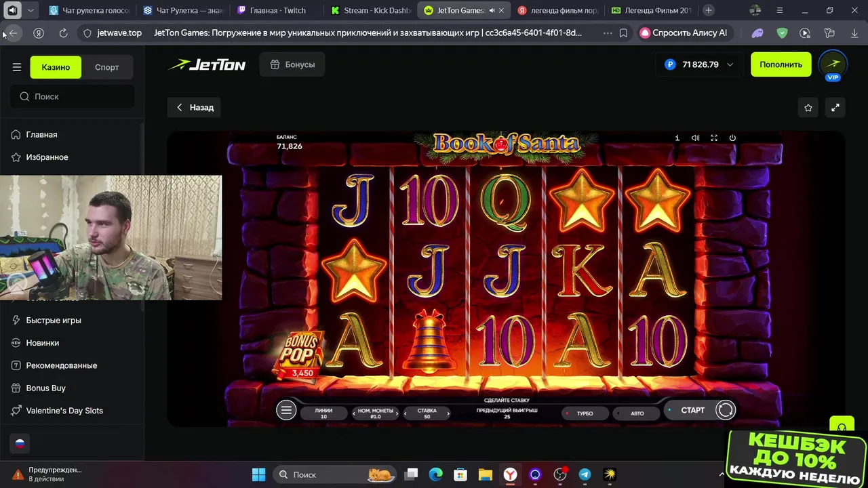Close the JetTon Games browser tab
Image resolution: width=868 pixels, height=488 pixels.
click(501, 10)
